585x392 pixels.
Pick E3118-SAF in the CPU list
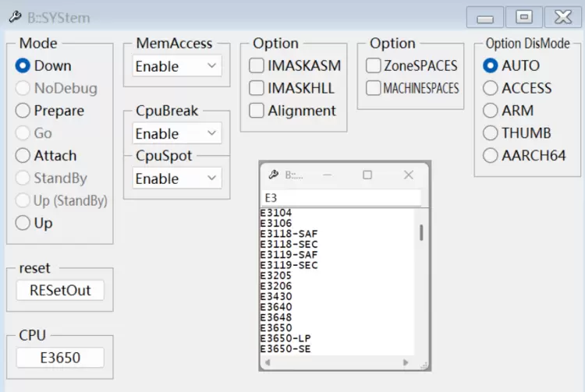(289, 234)
